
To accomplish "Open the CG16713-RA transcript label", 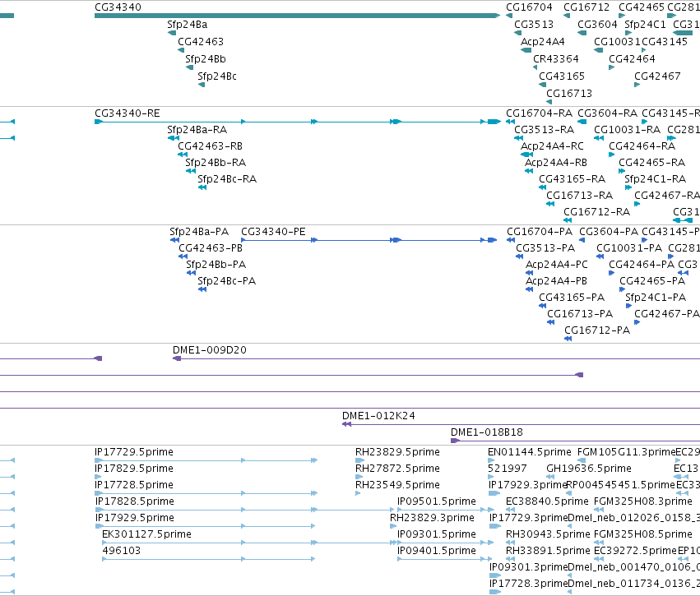I will (579, 196).
